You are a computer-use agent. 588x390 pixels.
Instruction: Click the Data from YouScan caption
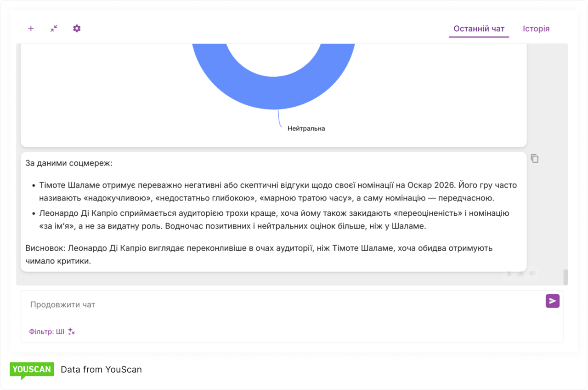[x=101, y=370]
